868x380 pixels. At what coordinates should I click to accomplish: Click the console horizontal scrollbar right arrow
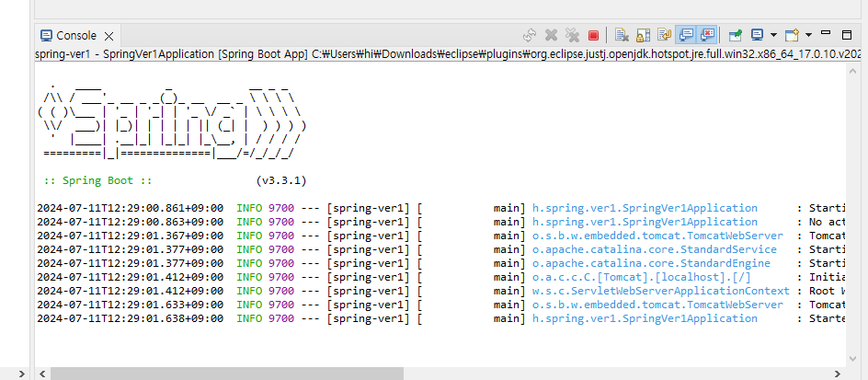click(838, 374)
